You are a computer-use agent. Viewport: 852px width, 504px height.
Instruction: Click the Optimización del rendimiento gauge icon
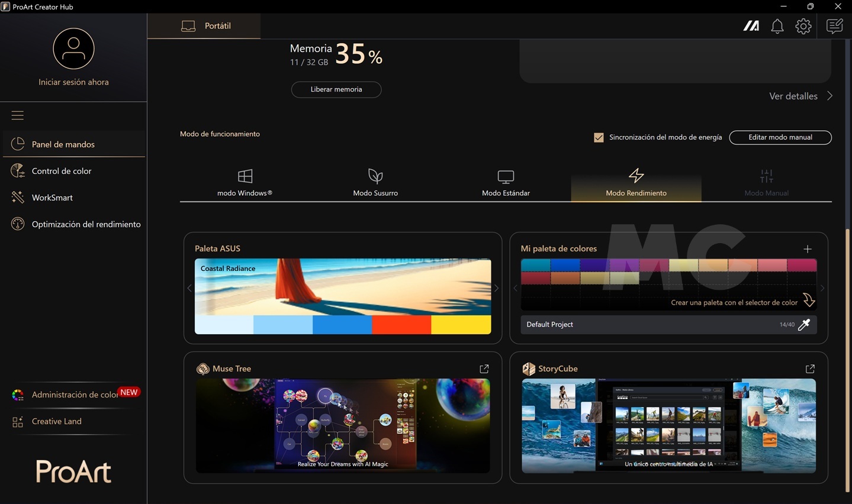click(18, 224)
